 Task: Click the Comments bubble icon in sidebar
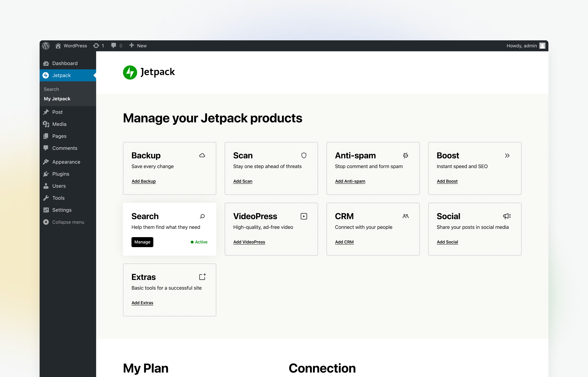coord(46,148)
